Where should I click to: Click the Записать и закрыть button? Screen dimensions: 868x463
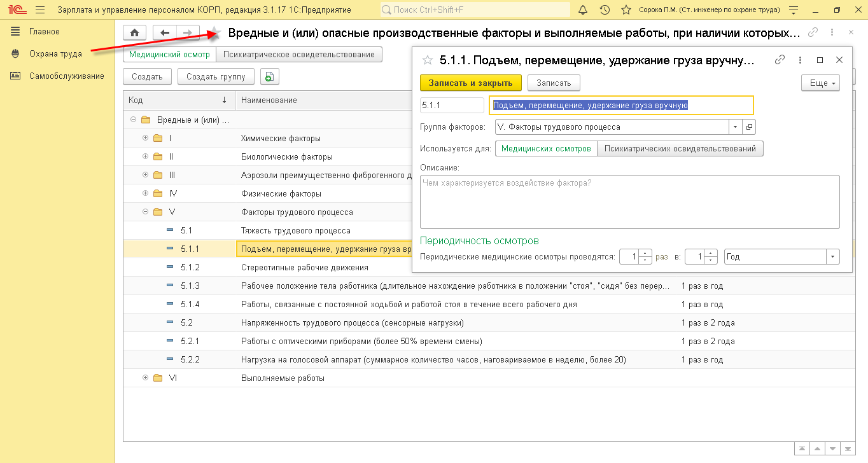470,83
